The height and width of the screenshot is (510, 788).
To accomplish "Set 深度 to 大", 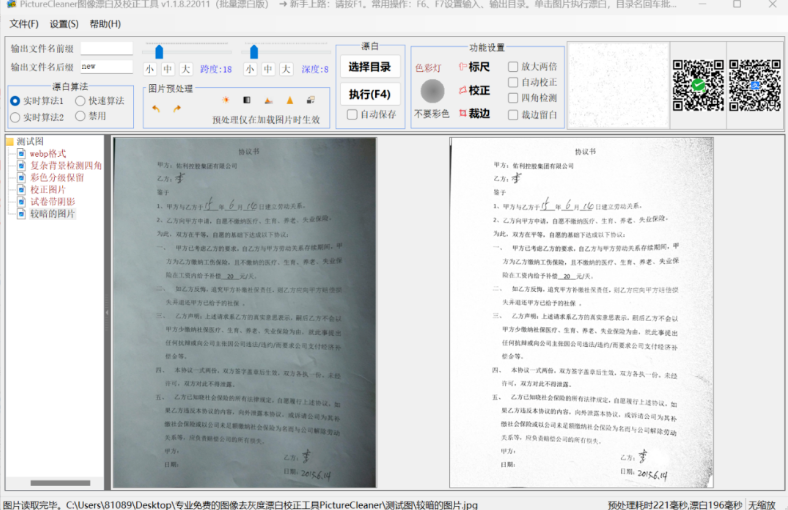I will click(286, 69).
